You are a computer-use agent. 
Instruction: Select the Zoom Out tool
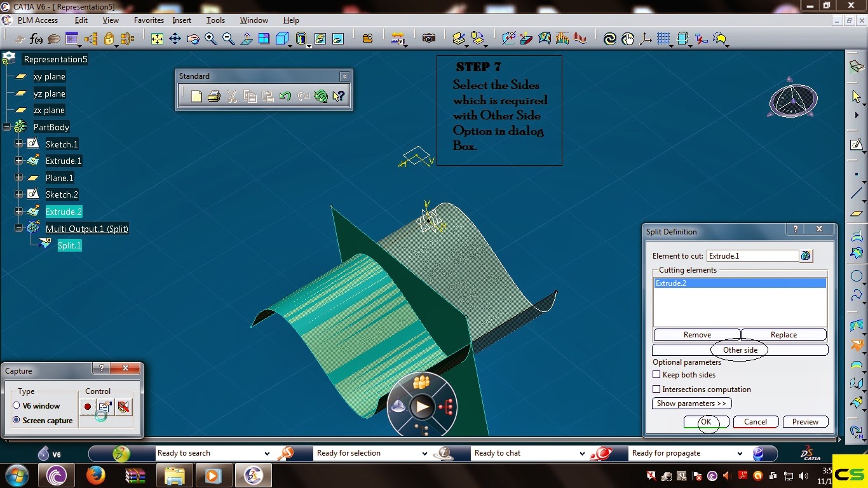[228, 38]
